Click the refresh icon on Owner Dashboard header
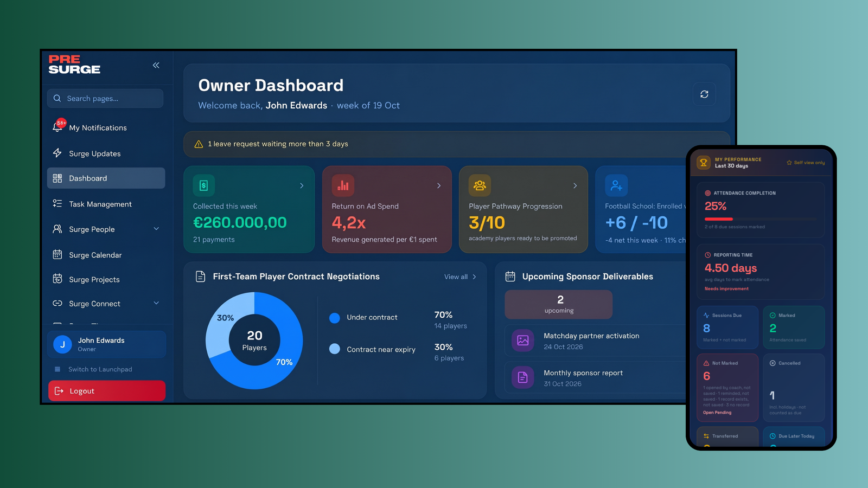868x488 pixels. pos(704,94)
